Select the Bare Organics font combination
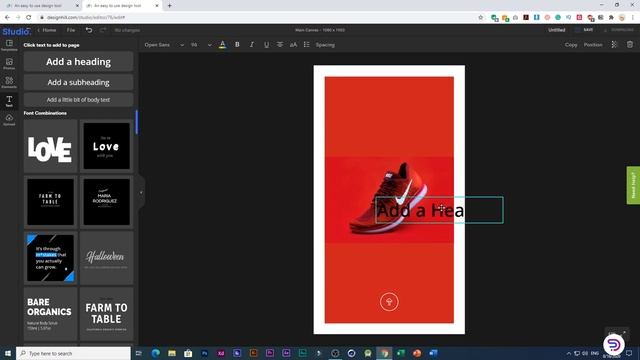 [x=50, y=313]
